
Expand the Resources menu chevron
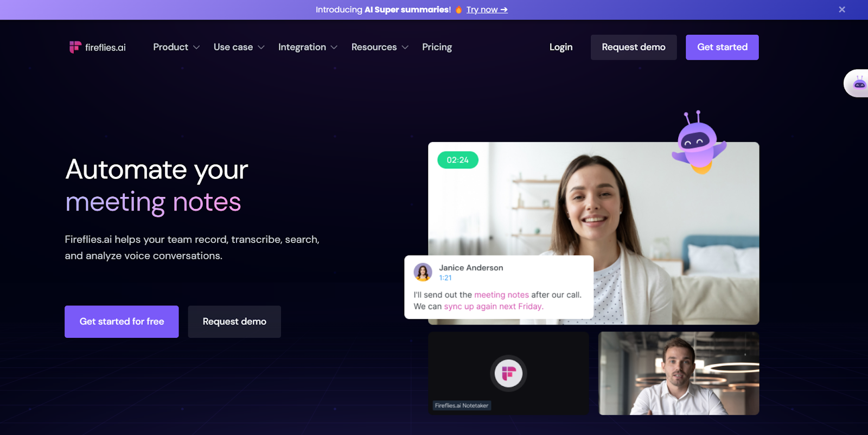coord(405,48)
